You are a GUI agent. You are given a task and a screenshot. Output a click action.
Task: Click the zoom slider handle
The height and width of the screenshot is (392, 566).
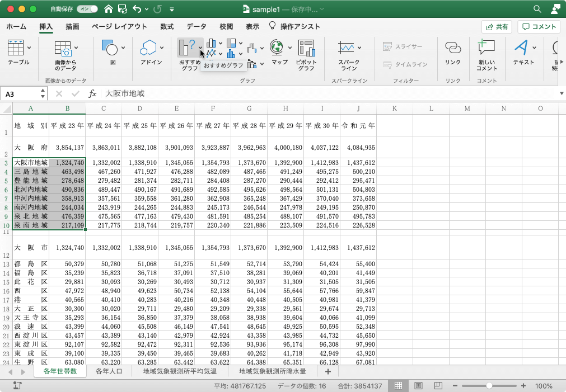tap(489, 385)
